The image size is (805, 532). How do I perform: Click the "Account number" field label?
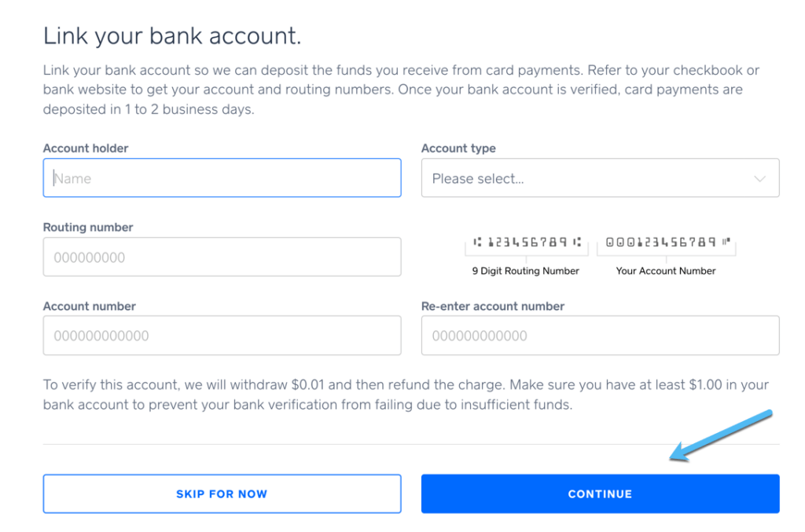tap(90, 306)
